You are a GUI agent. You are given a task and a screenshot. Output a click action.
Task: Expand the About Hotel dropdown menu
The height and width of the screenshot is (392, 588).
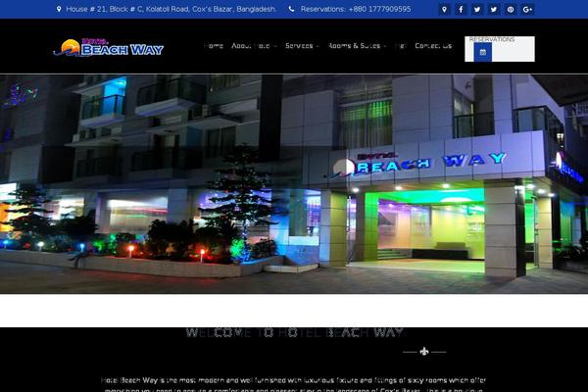pos(254,46)
